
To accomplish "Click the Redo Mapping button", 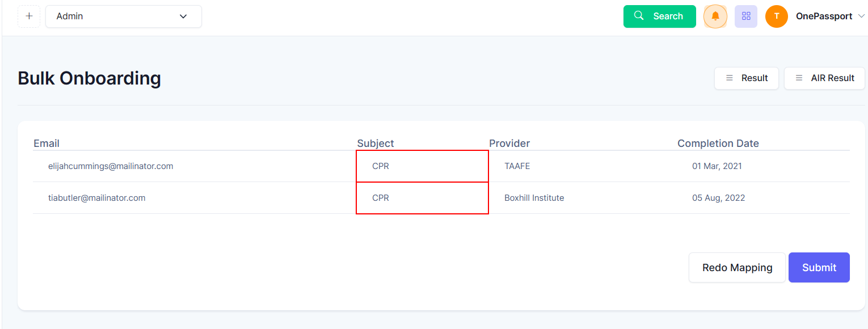I will coord(738,268).
